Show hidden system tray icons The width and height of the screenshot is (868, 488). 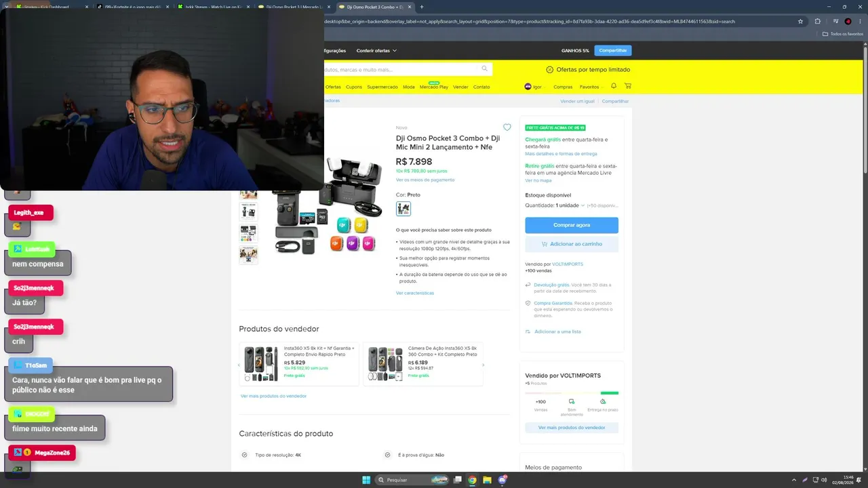tap(795, 480)
